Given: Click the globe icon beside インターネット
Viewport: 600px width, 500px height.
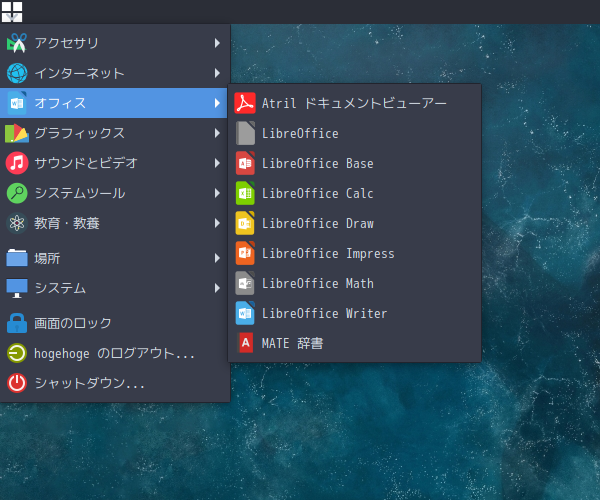Looking at the screenshot, I should 17,73.
